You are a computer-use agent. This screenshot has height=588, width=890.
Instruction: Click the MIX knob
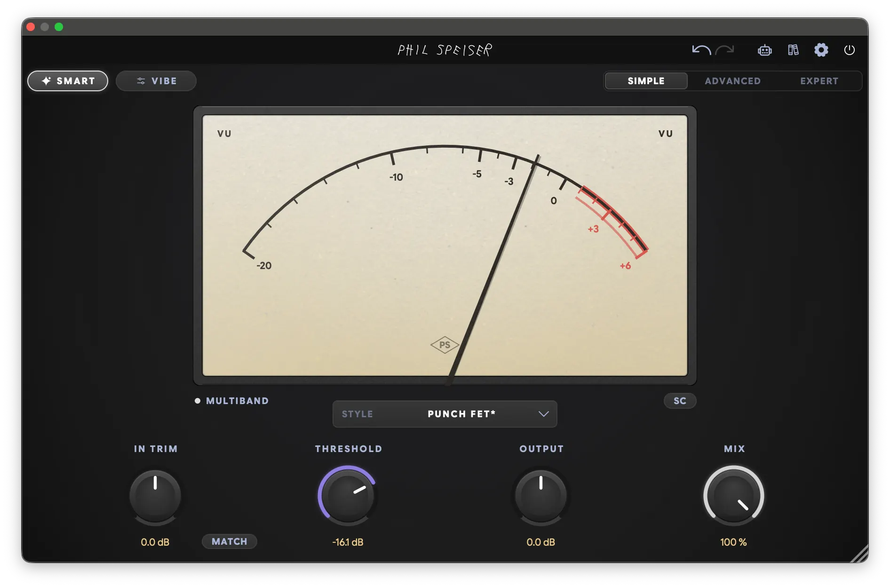point(734,496)
